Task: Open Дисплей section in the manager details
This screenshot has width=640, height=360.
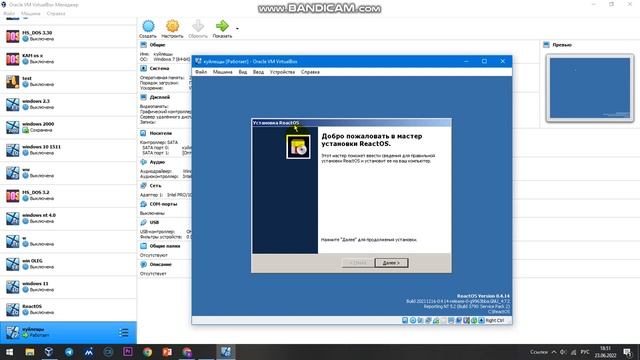Action: click(160, 98)
